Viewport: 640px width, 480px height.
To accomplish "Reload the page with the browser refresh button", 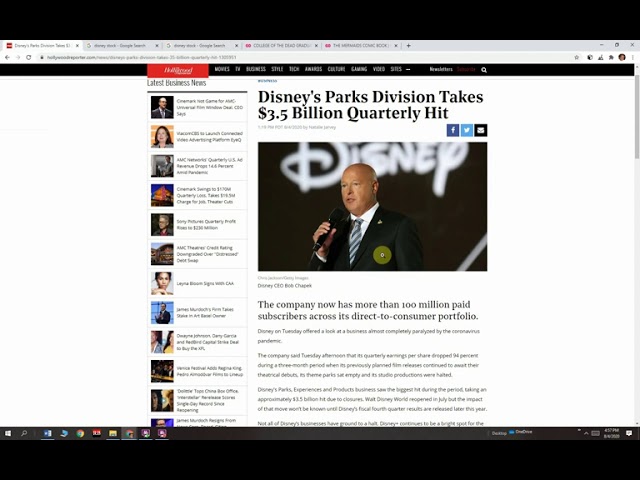I will pos(29,57).
